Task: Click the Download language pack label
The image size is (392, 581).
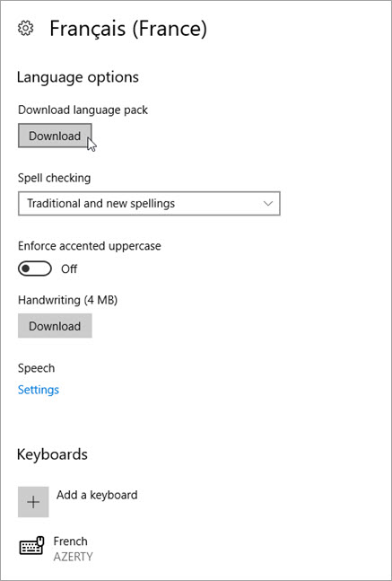Action: click(x=83, y=110)
